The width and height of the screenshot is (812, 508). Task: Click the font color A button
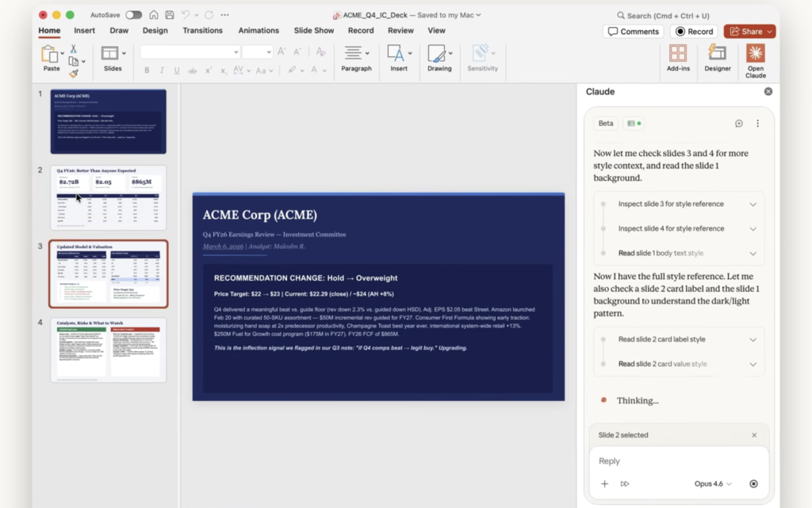(x=314, y=70)
